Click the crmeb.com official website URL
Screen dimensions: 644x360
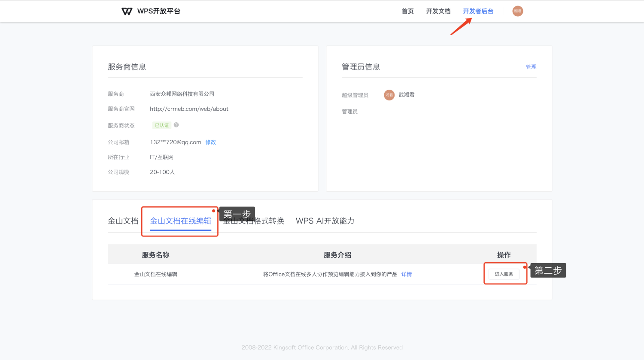click(189, 109)
